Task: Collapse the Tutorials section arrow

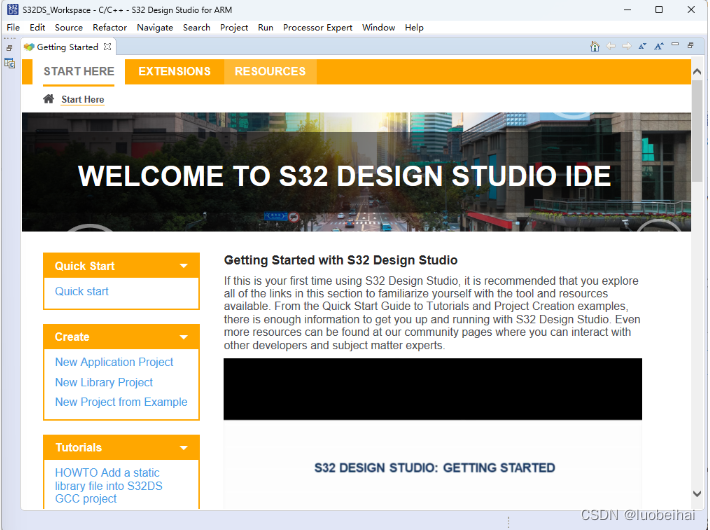Action: click(x=183, y=448)
